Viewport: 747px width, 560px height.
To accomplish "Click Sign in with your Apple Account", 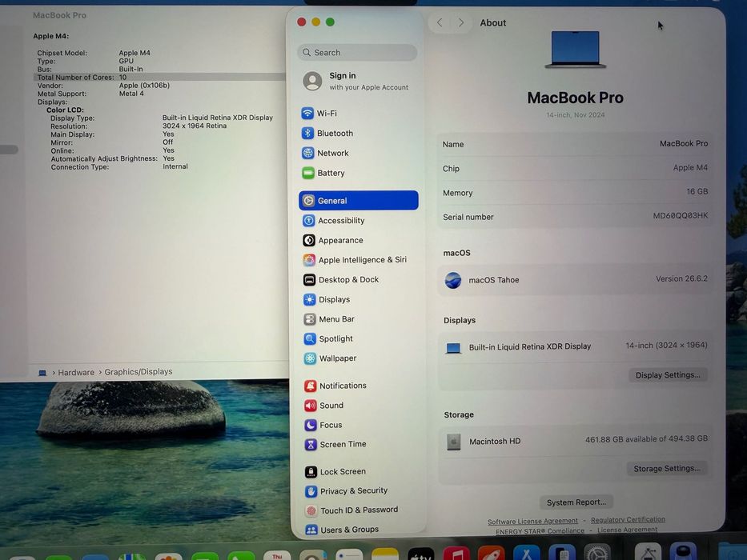I will (357, 81).
